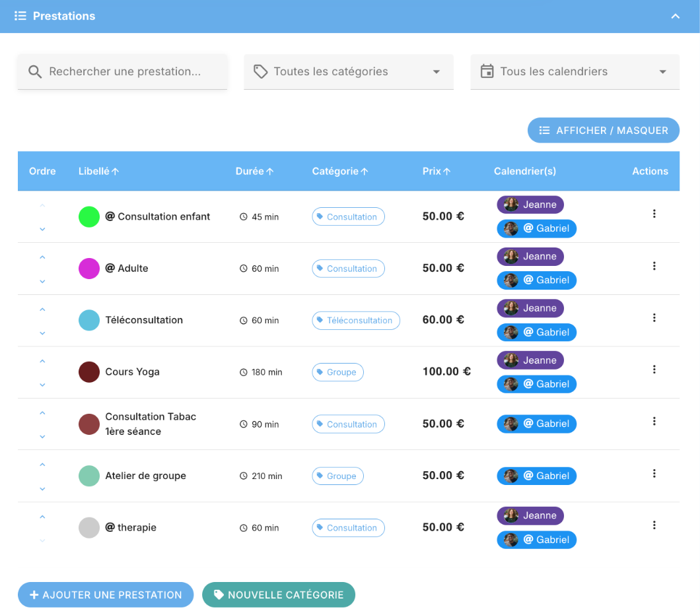Click the Nouvelle catégorie button

[278, 595]
